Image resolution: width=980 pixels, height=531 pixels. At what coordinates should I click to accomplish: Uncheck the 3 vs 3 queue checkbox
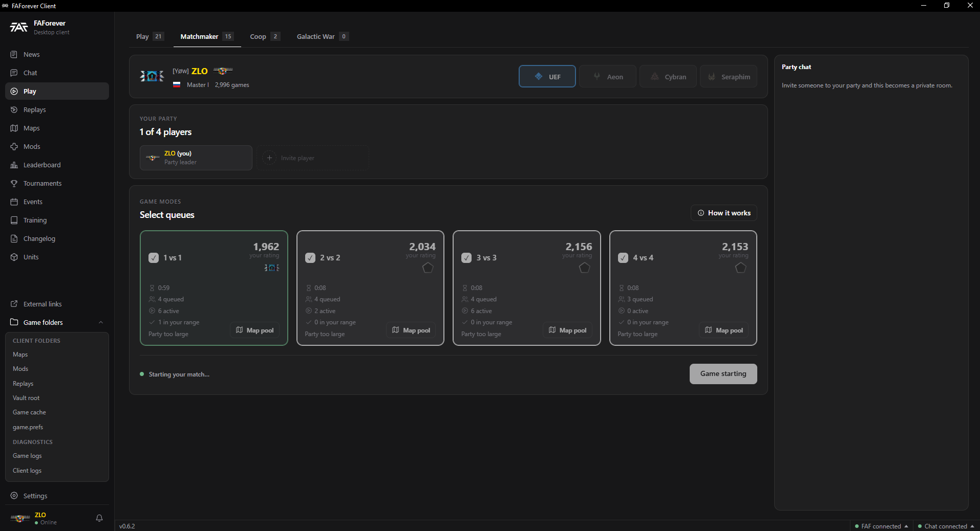(x=466, y=258)
